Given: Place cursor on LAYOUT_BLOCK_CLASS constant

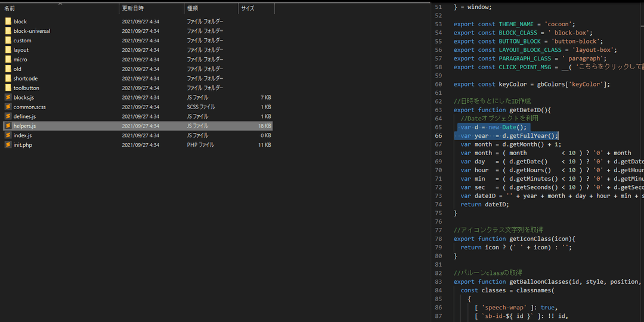Looking at the screenshot, I should [x=530, y=49].
